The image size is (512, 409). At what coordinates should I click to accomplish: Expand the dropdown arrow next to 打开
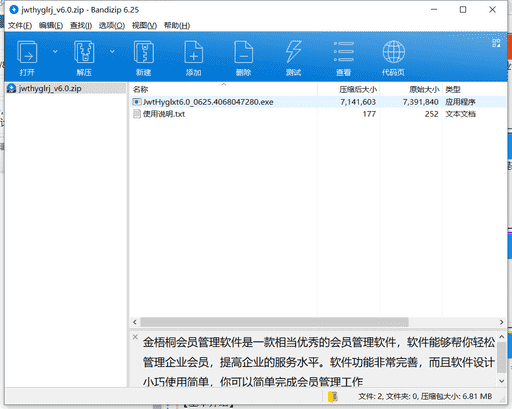coord(55,51)
